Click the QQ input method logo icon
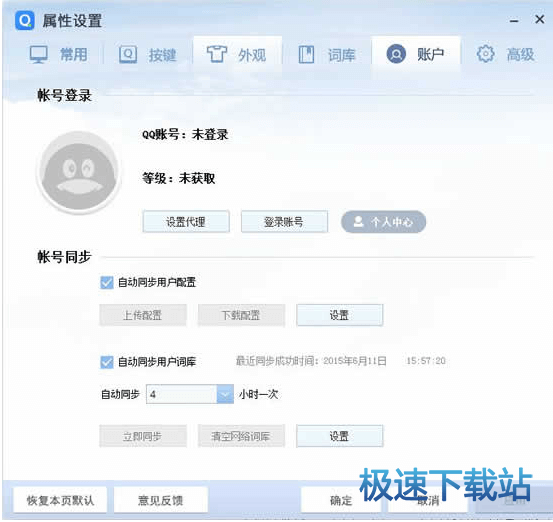This screenshot has width=553, height=522. click(24, 20)
